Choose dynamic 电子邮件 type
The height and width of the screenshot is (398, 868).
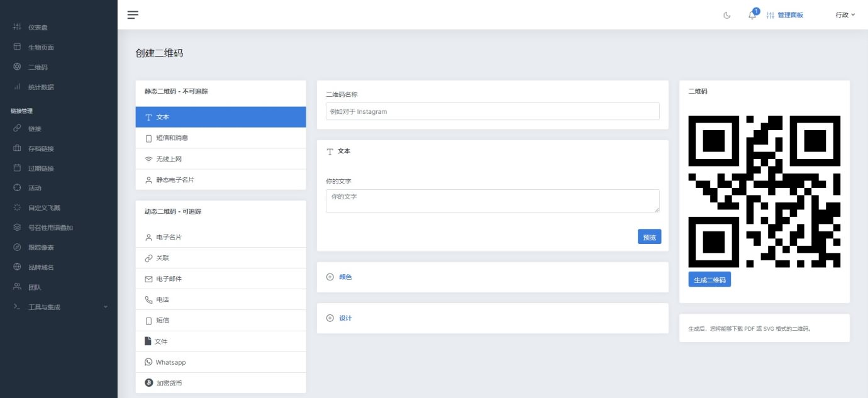[221, 279]
